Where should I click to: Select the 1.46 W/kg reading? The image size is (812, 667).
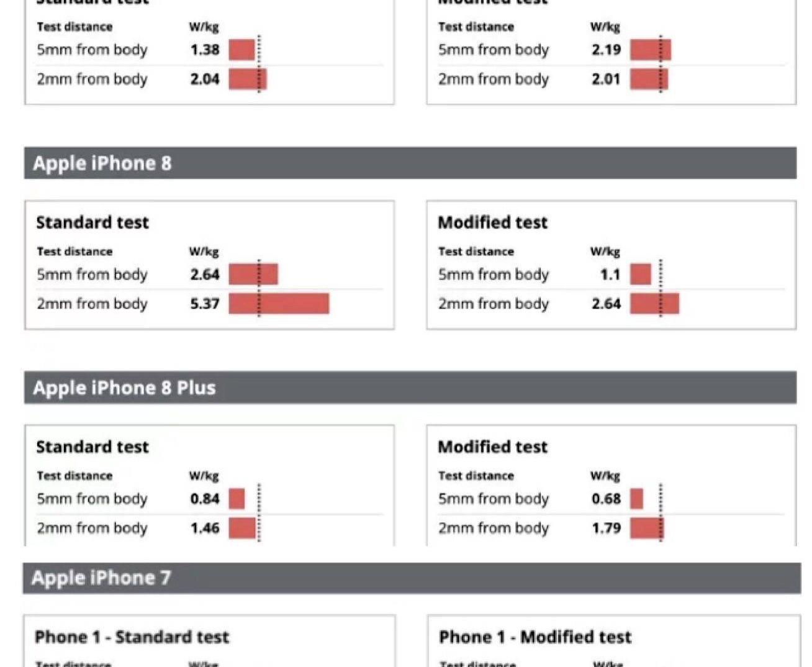click(x=205, y=528)
